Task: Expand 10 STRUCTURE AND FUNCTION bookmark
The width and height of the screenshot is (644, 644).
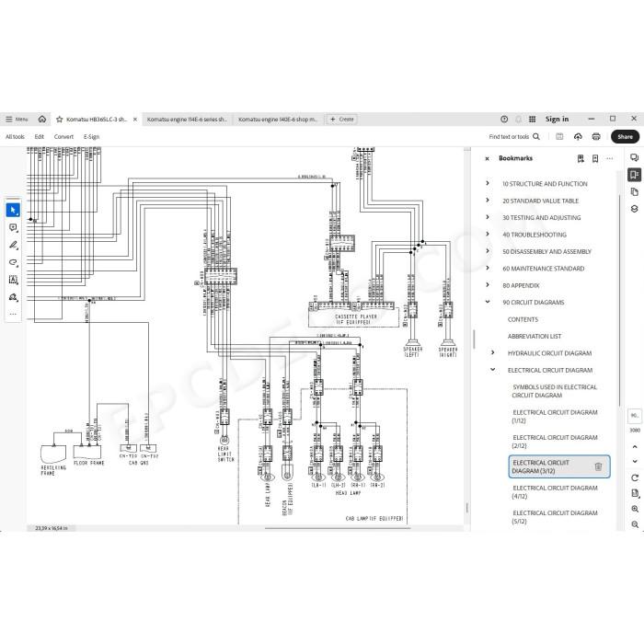Action: [488, 183]
